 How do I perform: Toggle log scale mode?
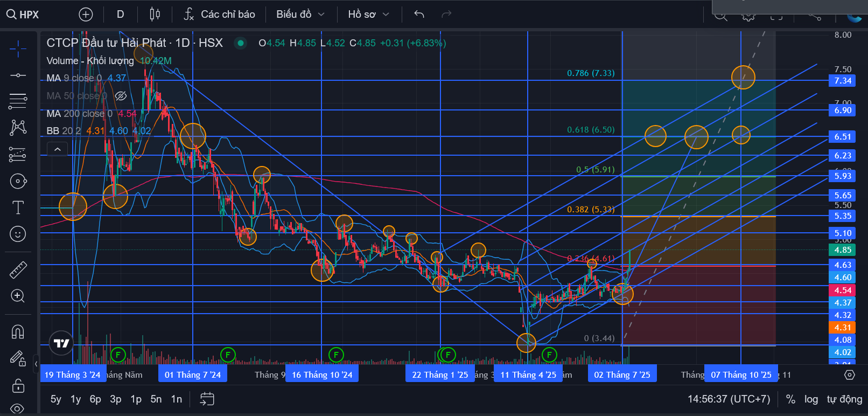(x=811, y=399)
